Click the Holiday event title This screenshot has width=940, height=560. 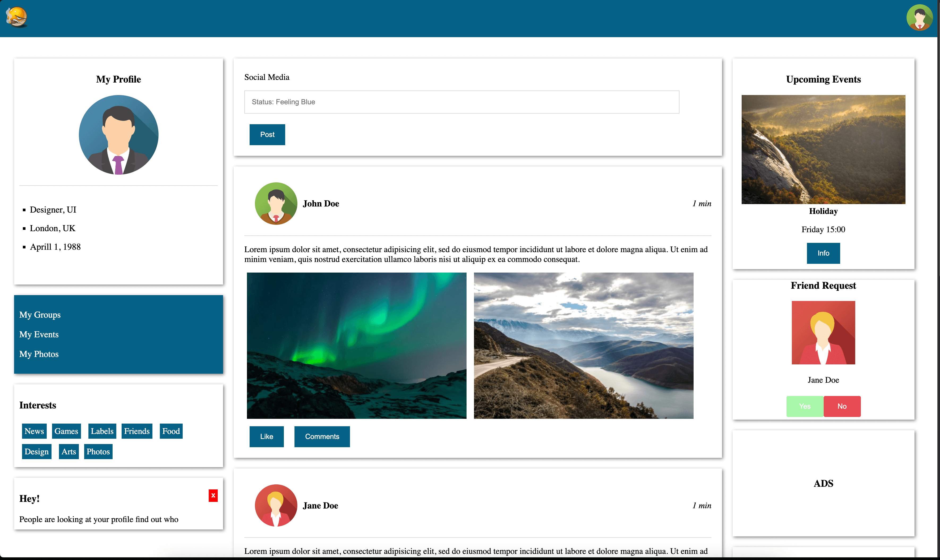[x=823, y=211]
